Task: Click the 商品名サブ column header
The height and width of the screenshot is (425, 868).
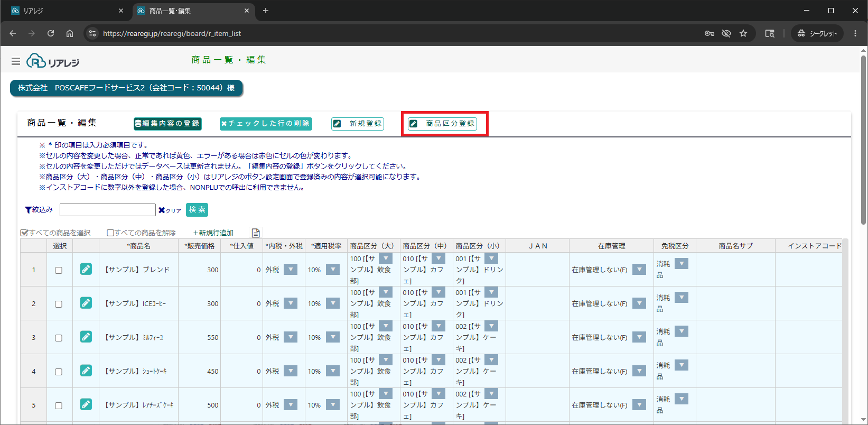Action: (735, 246)
